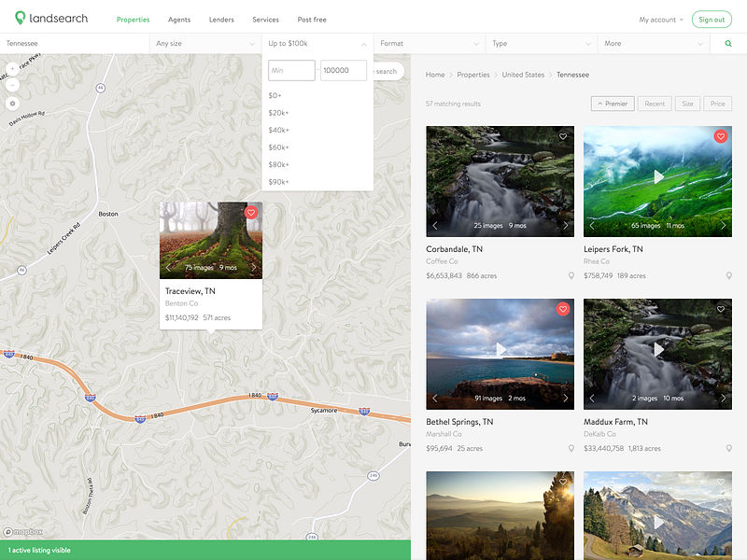747x560 pixels.
Task: Show next image of Corbandale listing
Action: (566, 225)
